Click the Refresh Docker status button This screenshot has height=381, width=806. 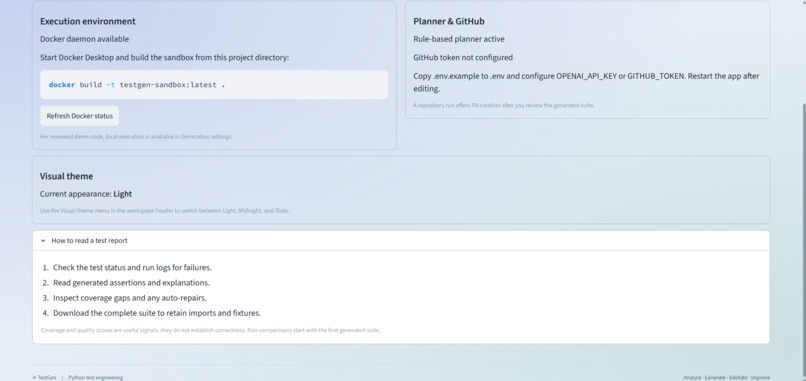point(80,116)
